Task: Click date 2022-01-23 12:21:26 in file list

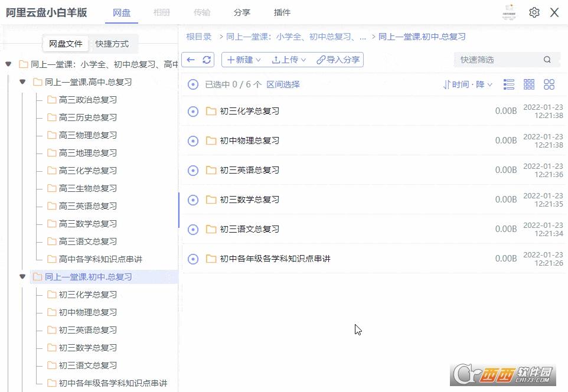Action: coord(543,259)
